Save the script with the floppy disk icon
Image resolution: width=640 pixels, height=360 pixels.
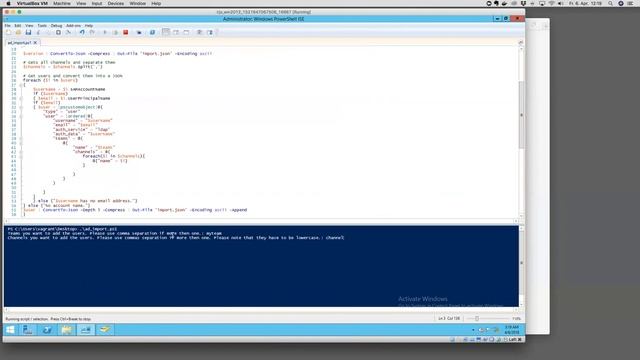[28, 32]
